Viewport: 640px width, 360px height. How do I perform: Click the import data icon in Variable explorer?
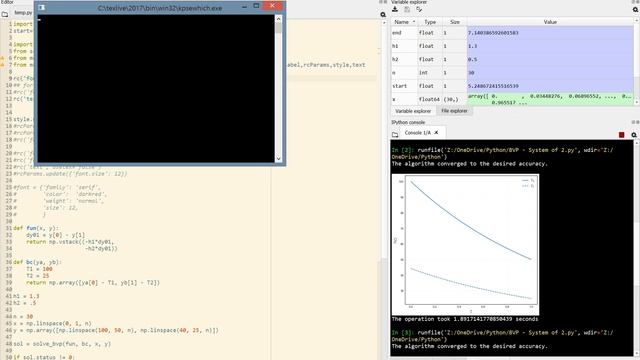click(x=395, y=9)
